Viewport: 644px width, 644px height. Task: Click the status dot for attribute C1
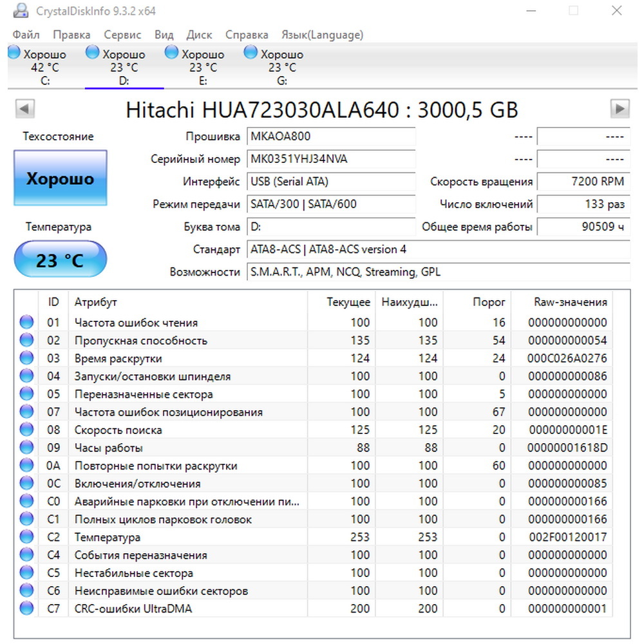point(26,518)
